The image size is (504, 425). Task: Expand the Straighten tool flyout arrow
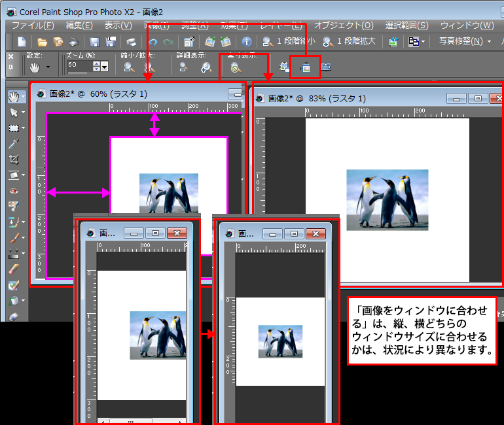pos(23,175)
